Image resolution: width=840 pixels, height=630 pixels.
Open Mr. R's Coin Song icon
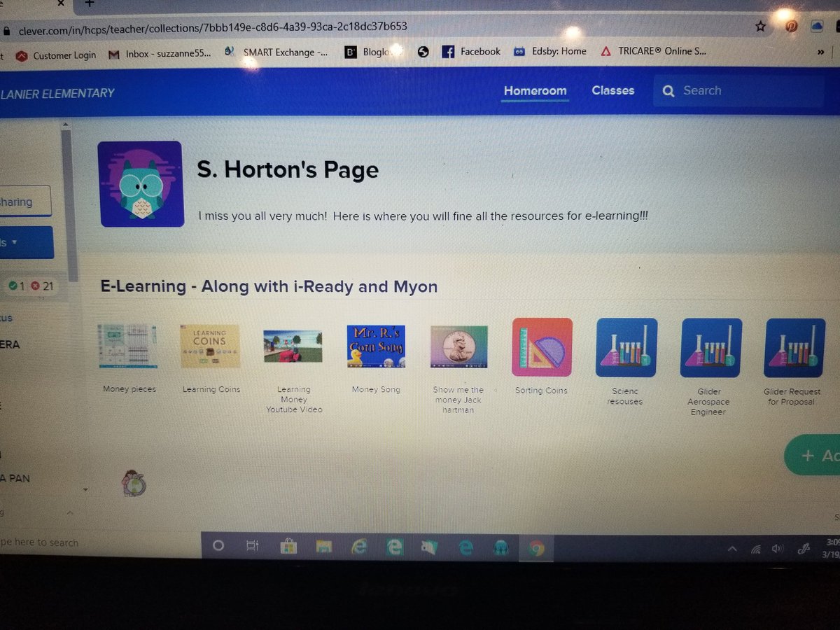click(376, 346)
